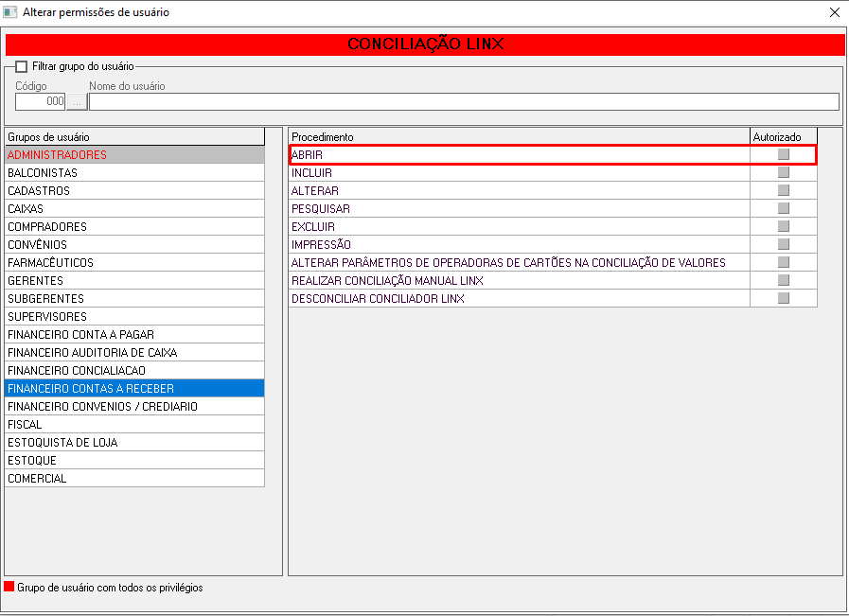Select FINANCEIRO CONTA A PAGAR group

click(134, 334)
